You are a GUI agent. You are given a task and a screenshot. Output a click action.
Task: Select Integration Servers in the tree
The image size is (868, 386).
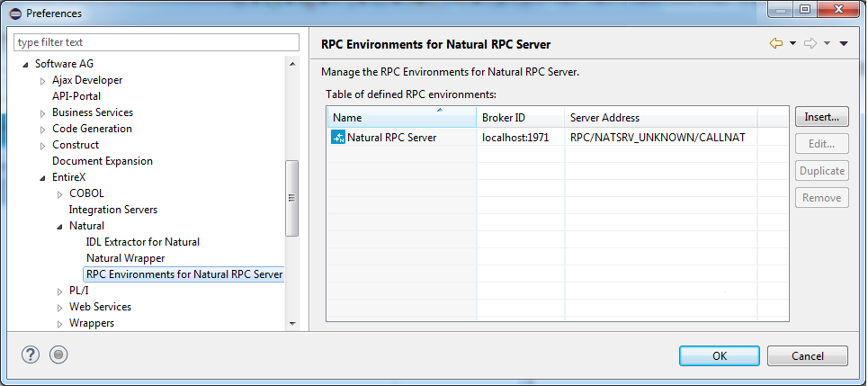click(113, 210)
